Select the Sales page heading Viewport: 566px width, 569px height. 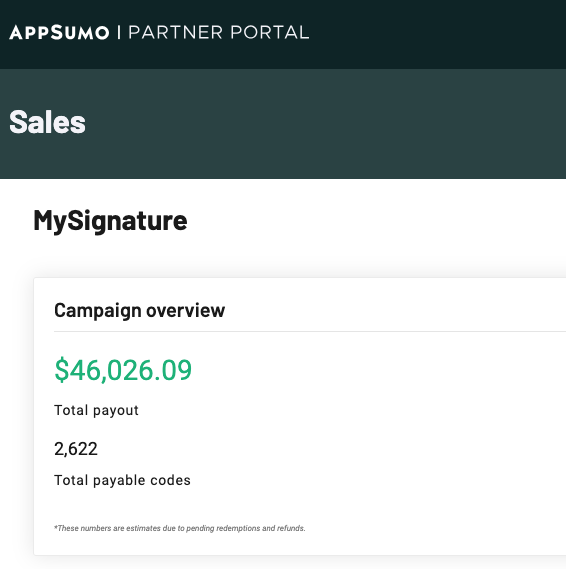click(48, 122)
